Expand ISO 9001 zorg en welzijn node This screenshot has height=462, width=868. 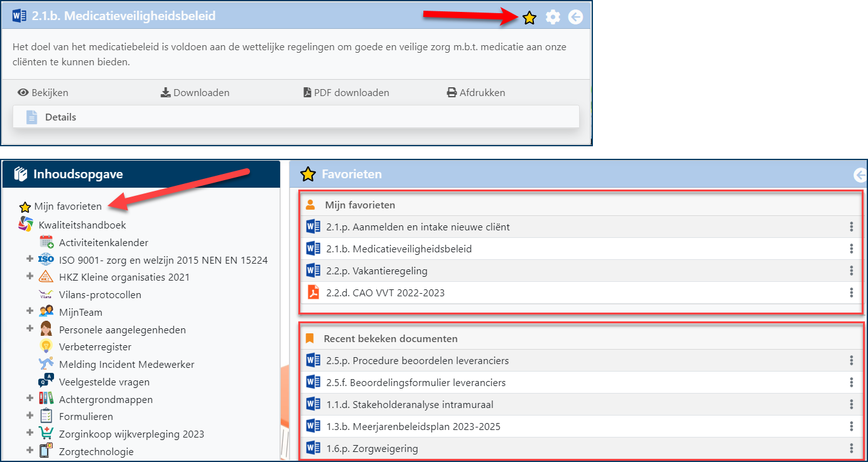(x=30, y=259)
